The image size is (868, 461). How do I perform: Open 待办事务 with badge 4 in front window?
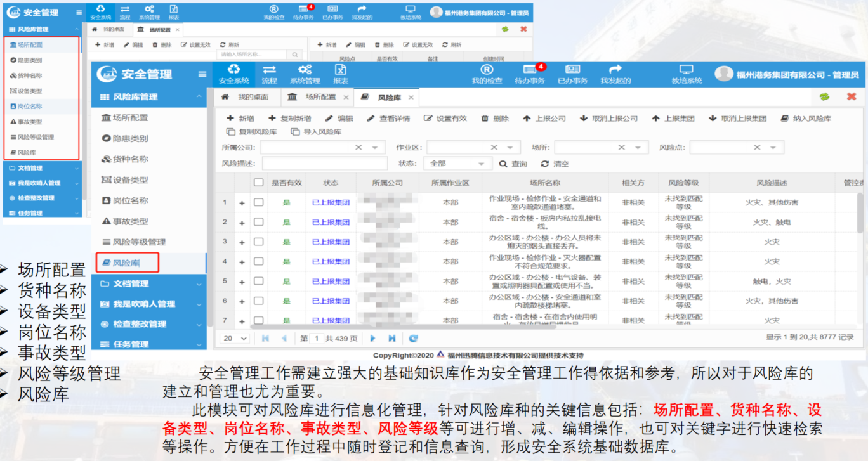point(530,74)
